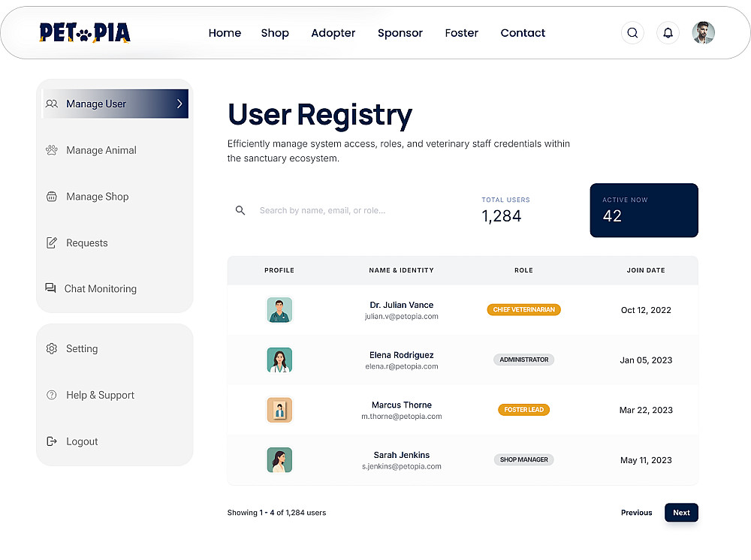This screenshot has width=751, height=560.
Task: Expand the Manage User chevron arrow
Action: (179, 104)
